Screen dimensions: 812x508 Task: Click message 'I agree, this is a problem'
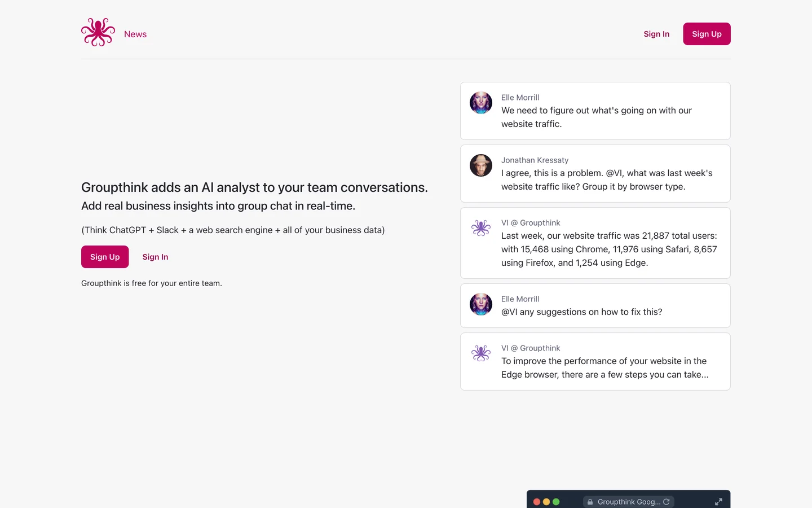pos(607,180)
